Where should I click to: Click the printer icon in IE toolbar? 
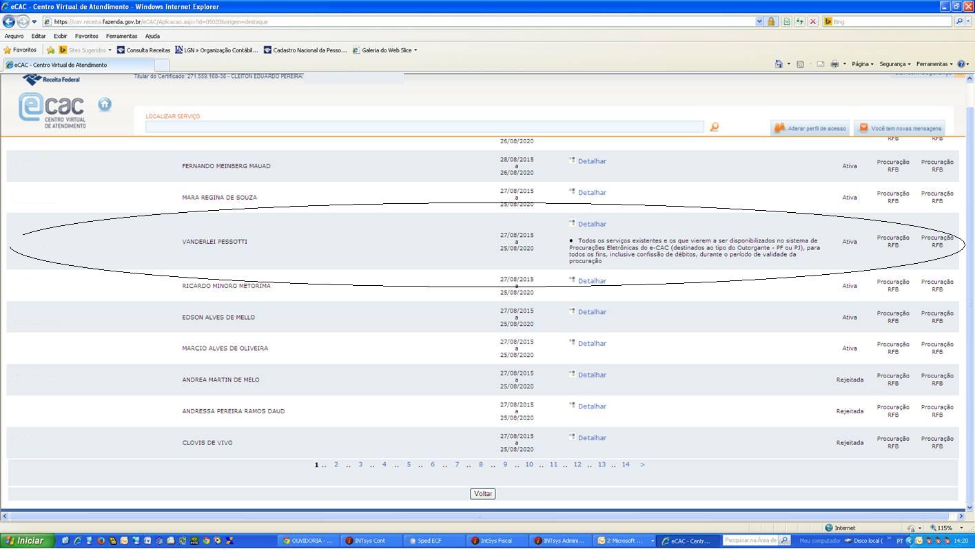point(834,64)
